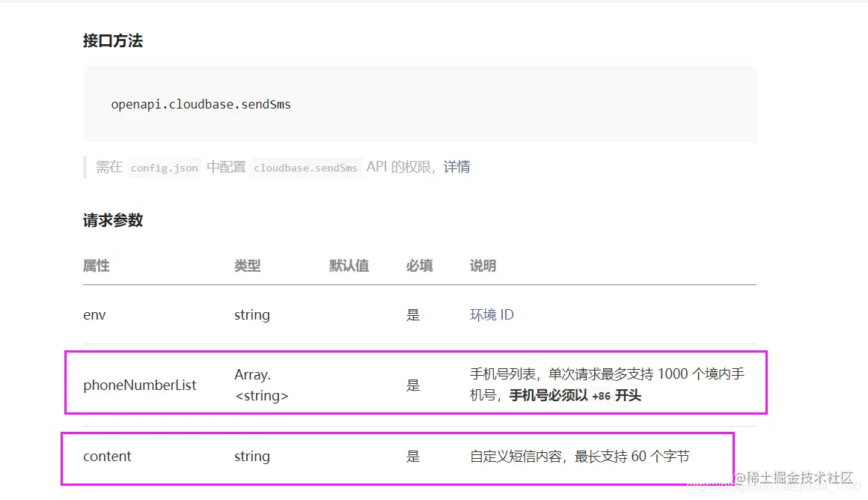Screen dimensions: 868x500
Task: Click the bold text 手机号必须以 +86 开头
Action: click(575, 395)
